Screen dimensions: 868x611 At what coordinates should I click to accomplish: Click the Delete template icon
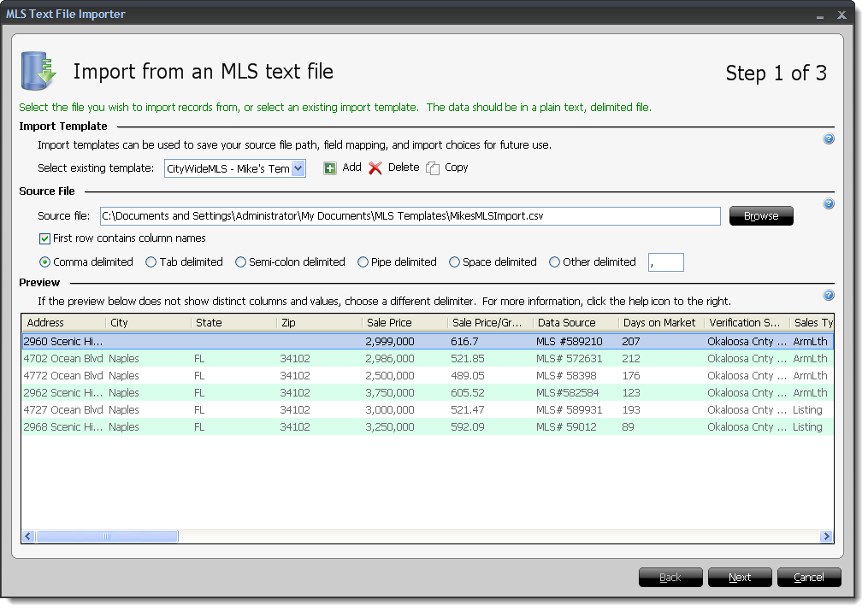tap(375, 167)
